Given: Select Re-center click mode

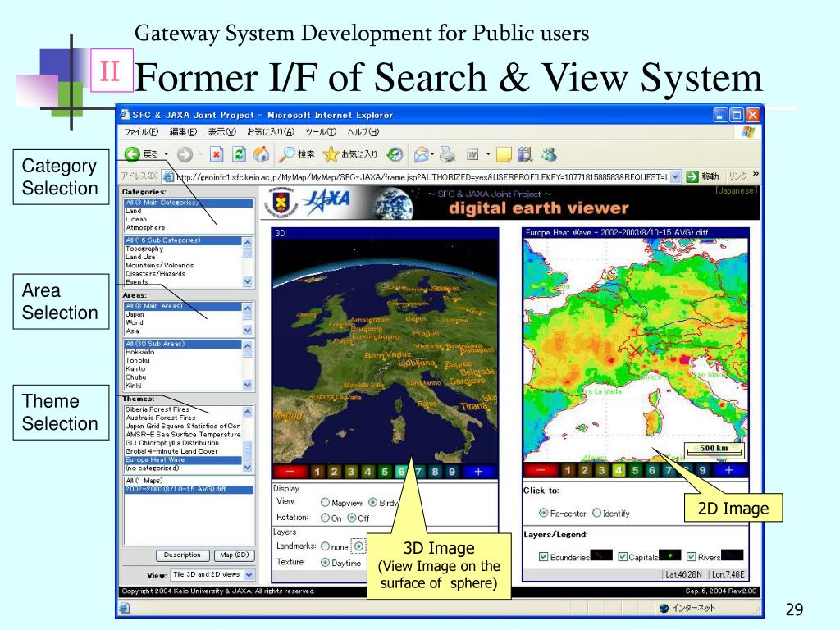Looking at the screenshot, I should point(543,513).
